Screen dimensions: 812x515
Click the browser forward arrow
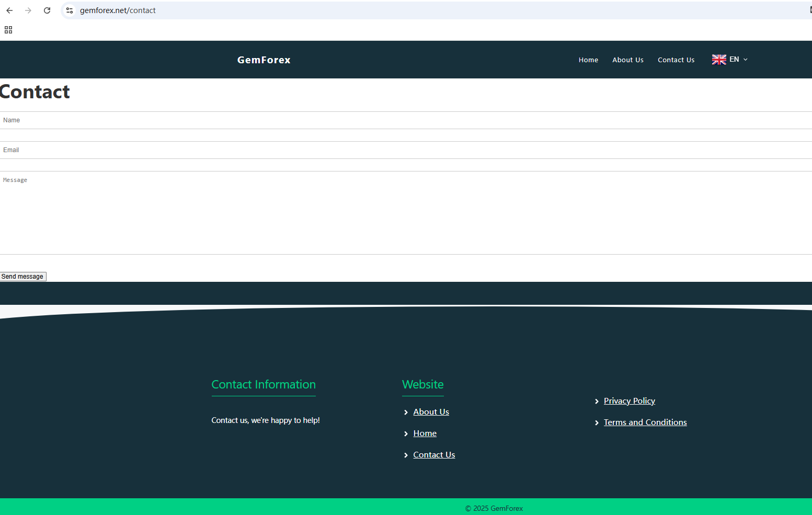pos(28,10)
